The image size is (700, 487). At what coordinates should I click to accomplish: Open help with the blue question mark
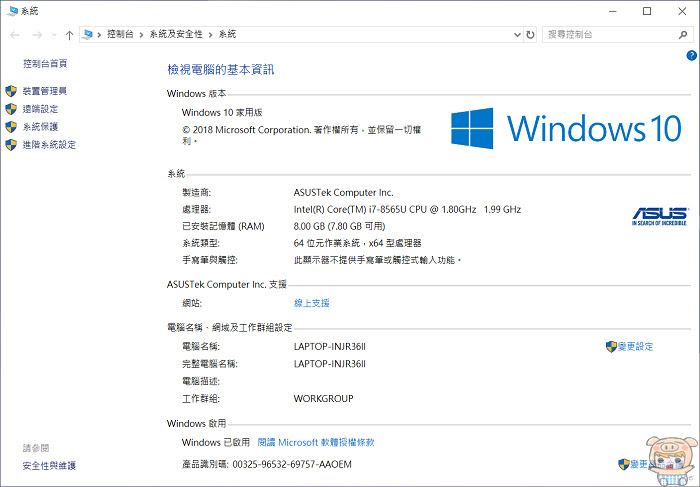pyautogui.click(x=692, y=55)
